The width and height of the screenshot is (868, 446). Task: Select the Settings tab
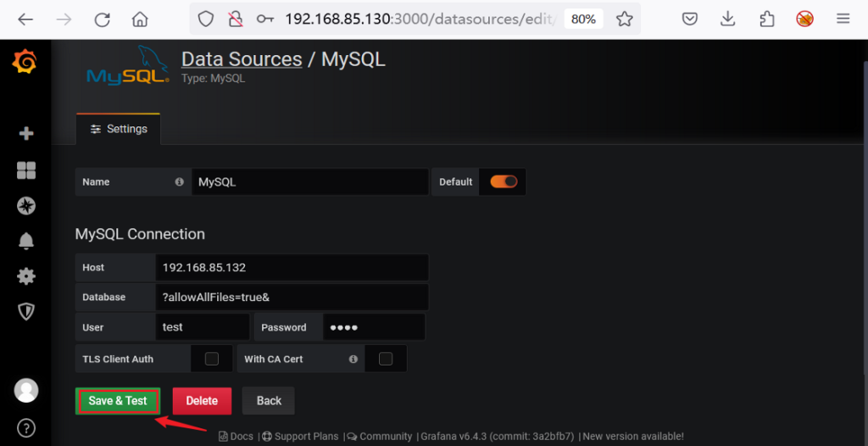119,129
